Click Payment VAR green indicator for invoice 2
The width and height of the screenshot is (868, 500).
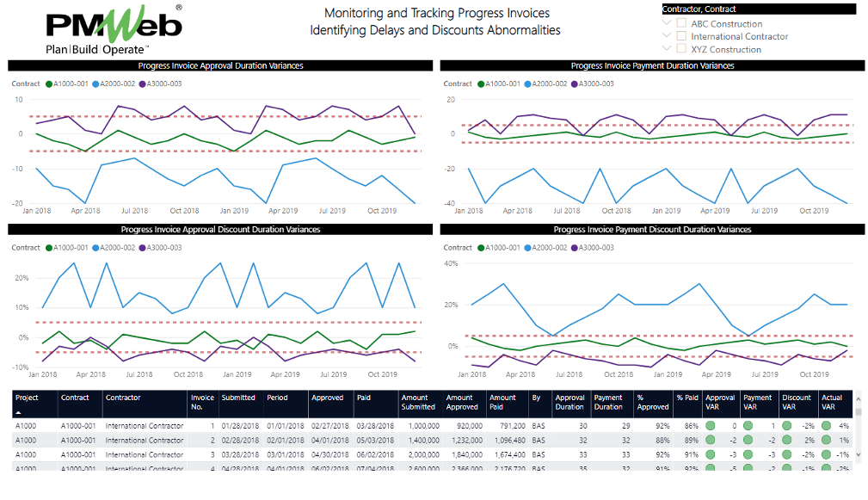coord(748,440)
